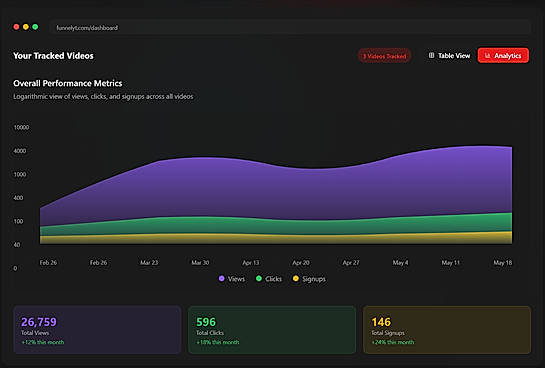Click the yellow minimize window dot
This screenshot has height=368, width=545.
tap(26, 27)
